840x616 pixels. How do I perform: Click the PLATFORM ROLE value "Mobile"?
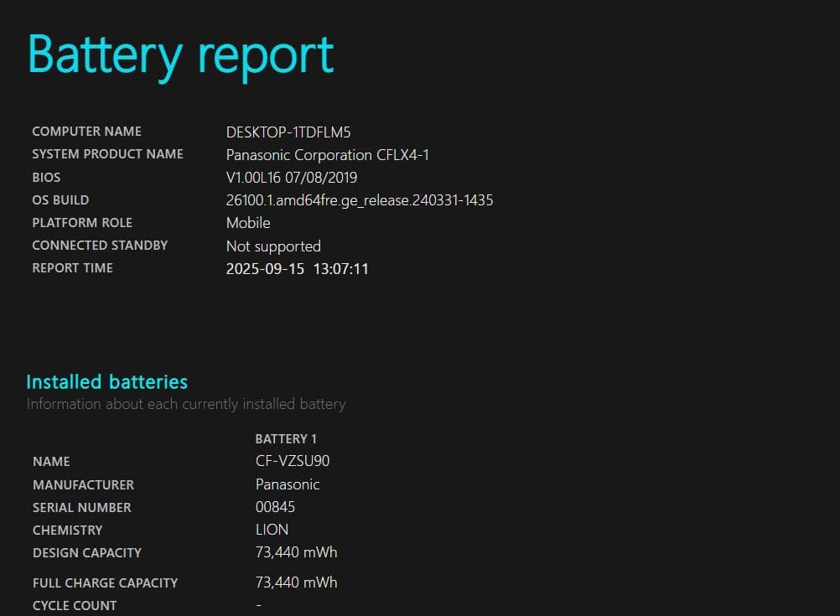click(x=248, y=223)
